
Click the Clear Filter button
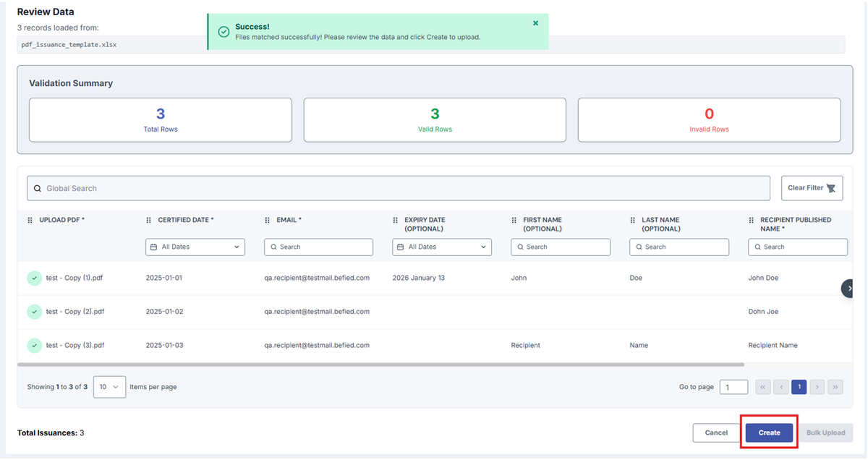812,188
